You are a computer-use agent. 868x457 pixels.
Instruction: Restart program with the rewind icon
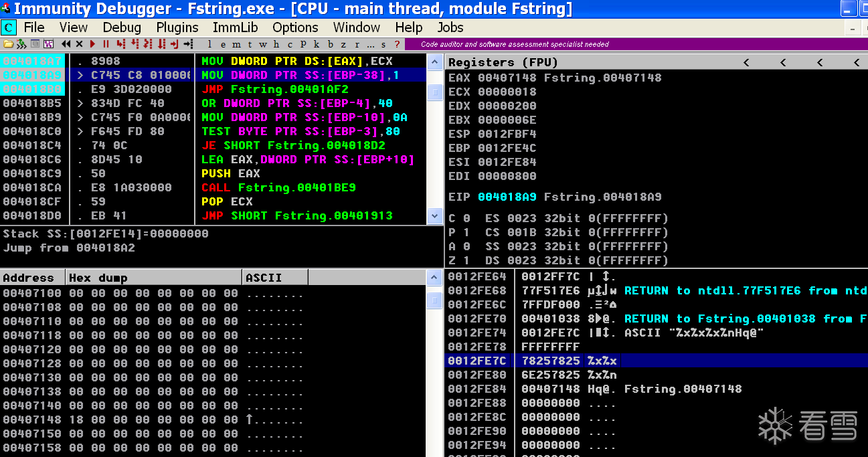tap(66, 44)
